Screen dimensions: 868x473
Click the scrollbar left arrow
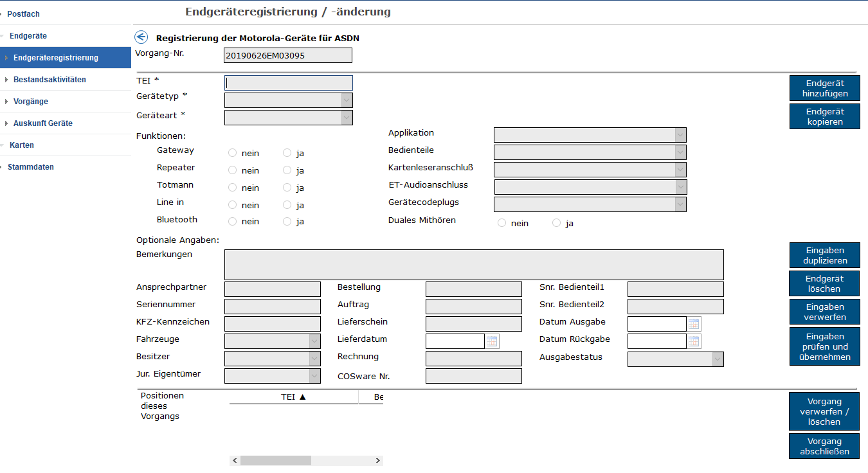point(235,461)
